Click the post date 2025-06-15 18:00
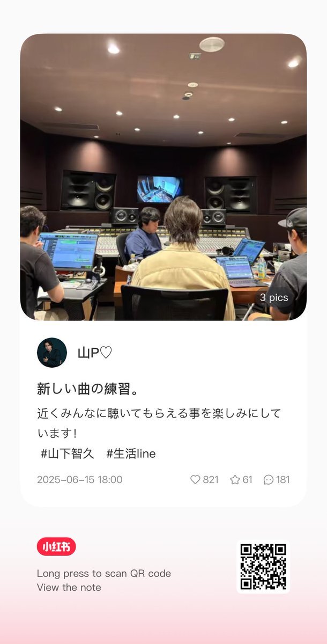 pyautogui.click(x=79, y=480)
